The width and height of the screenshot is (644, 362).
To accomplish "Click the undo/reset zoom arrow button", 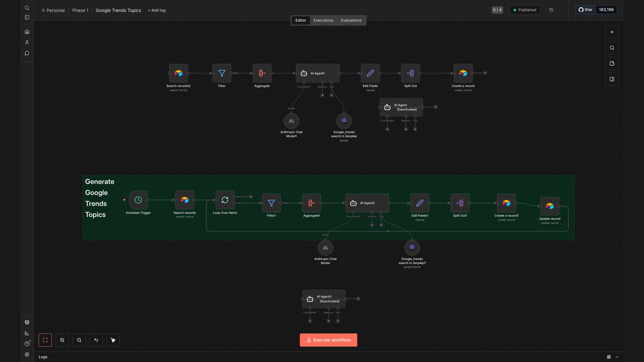I will point(96,340).
